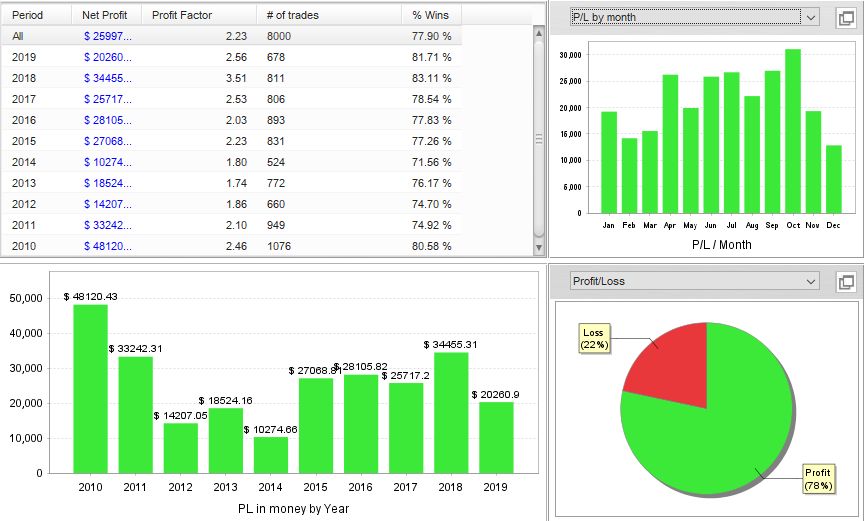The width and height of the screenshot is (865, 521).
Task: Sort by the # of trades column header
Action: click(x=329, y=15)
